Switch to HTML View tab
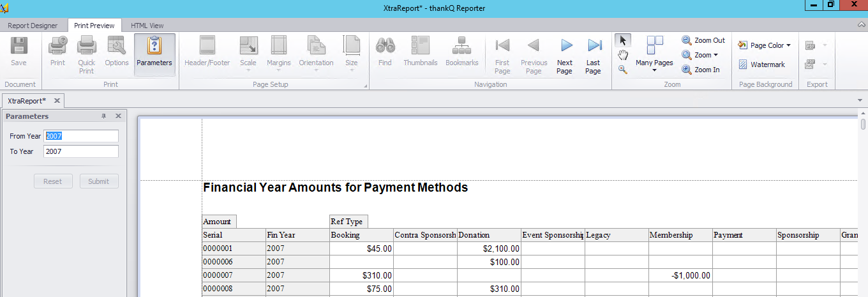The image size is (868, 297). (147, 26)
